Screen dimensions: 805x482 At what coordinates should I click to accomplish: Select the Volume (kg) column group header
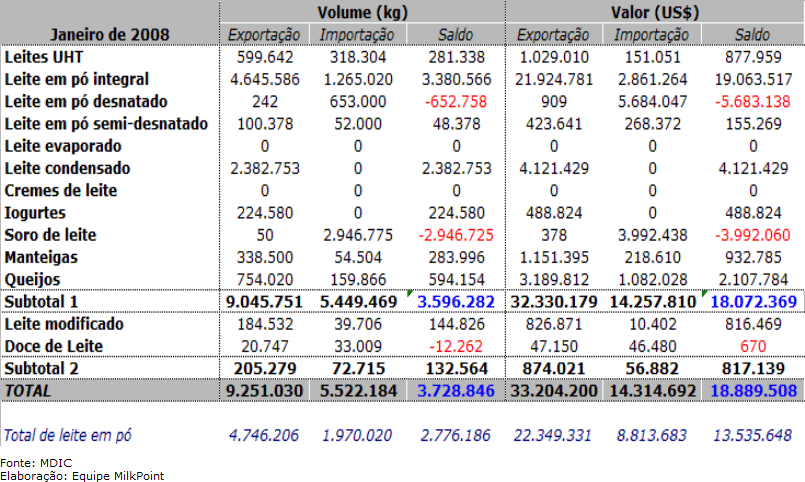(x=361, y=12)
